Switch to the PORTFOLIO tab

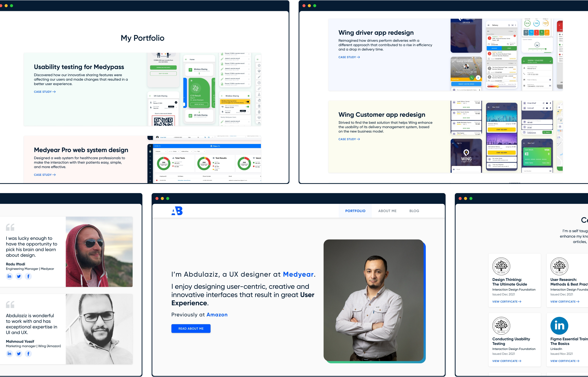click(355, 211)
